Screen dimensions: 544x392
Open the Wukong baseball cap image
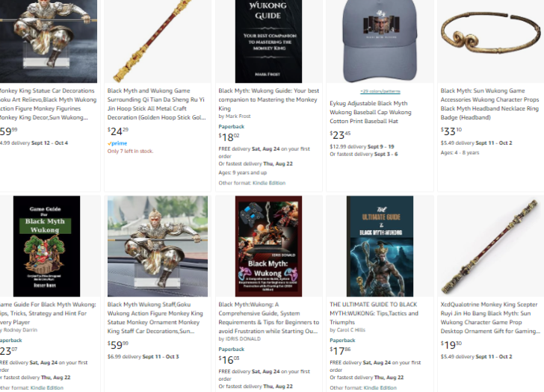point(380,41)
